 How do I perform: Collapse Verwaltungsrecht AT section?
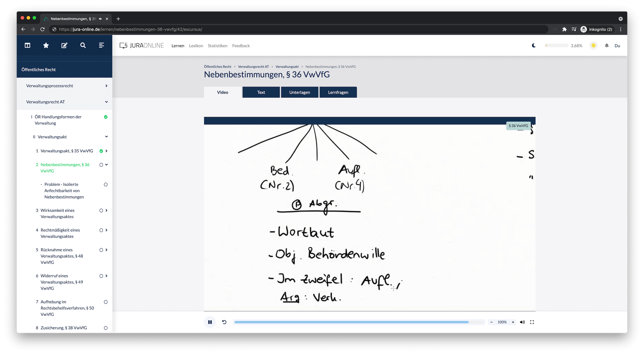pos(106,102)
